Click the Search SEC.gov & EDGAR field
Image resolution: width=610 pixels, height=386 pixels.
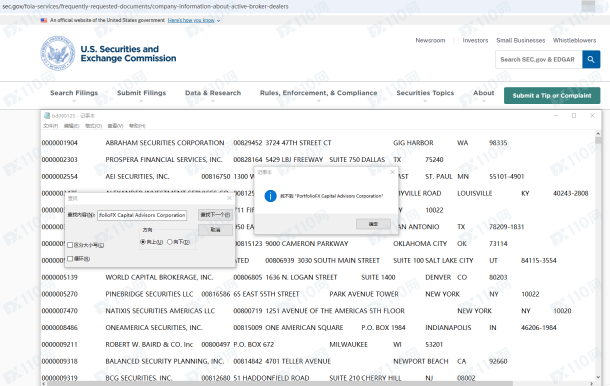point(538,60)
